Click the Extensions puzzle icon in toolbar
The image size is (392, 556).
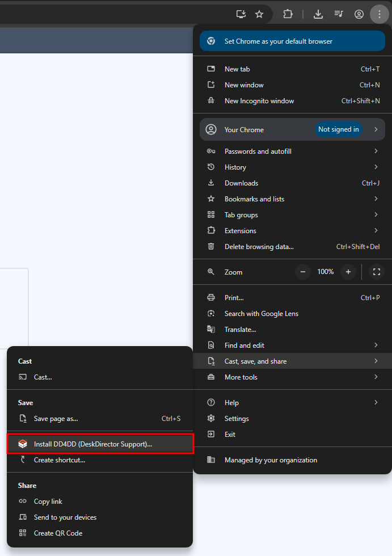click(x=288, y=14)
